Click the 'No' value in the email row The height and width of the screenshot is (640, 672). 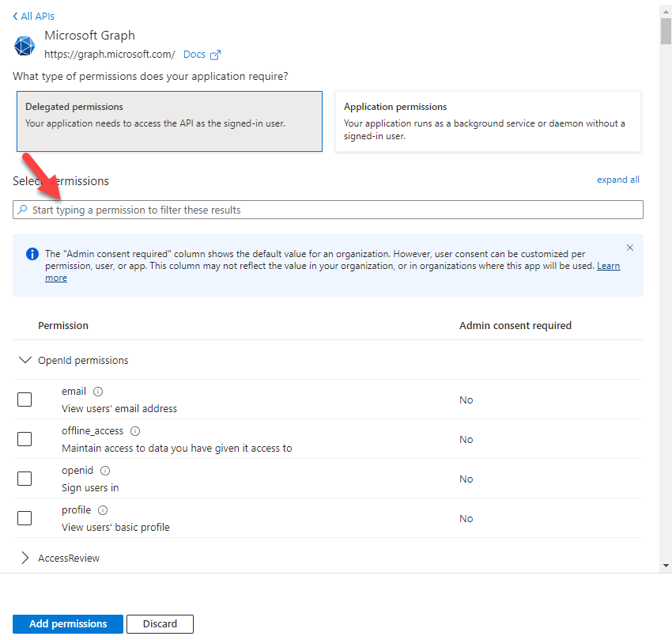click(466, 400)
